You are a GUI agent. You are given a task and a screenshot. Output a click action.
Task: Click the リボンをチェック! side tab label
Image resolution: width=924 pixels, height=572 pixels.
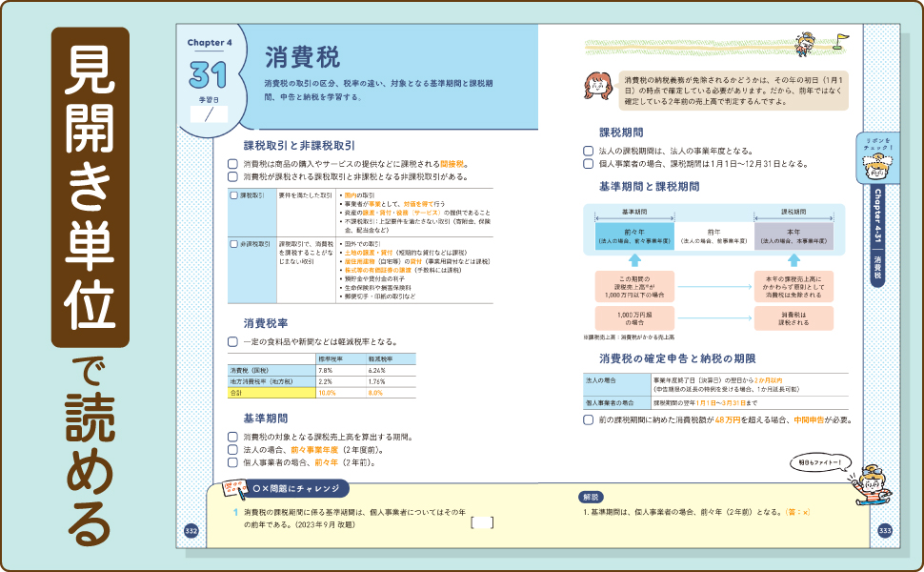pos(878,144)
